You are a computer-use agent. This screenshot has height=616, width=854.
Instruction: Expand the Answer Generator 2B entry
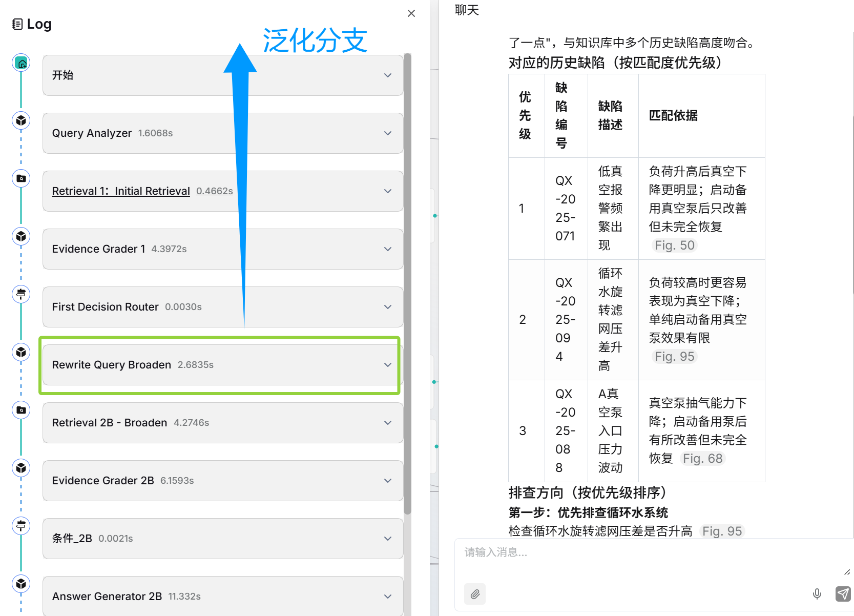(388, 597)
